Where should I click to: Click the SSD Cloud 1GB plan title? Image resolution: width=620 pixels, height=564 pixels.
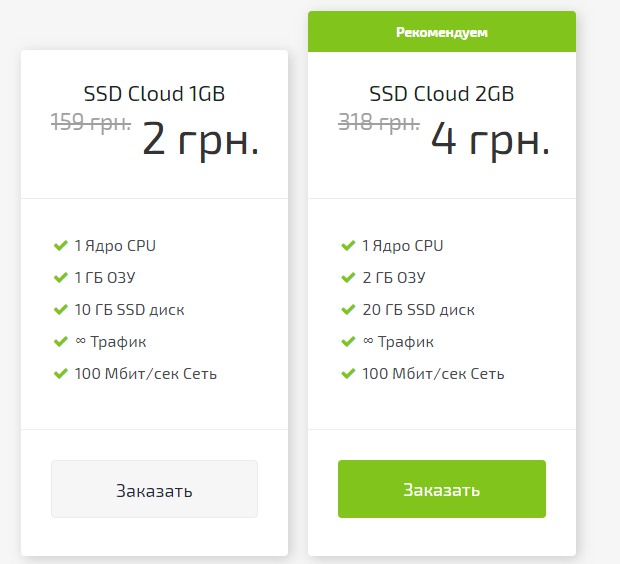tap(154, 94)
